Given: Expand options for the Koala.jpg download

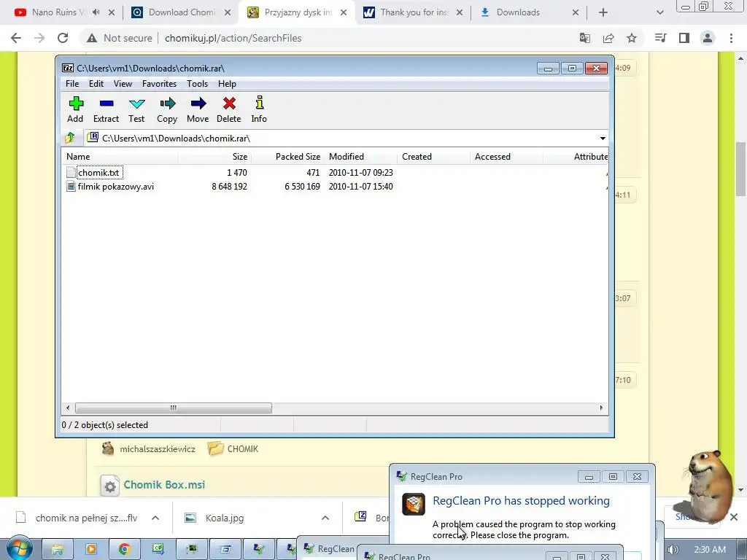Looking at the screenshot, I should click(x=325, y=518).
